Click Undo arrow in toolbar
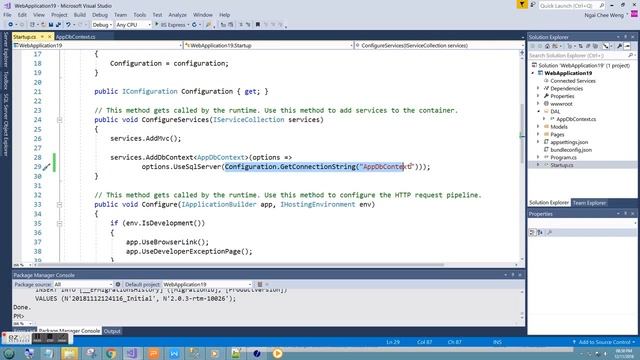 pyautogui.click(x=69, y=25)
